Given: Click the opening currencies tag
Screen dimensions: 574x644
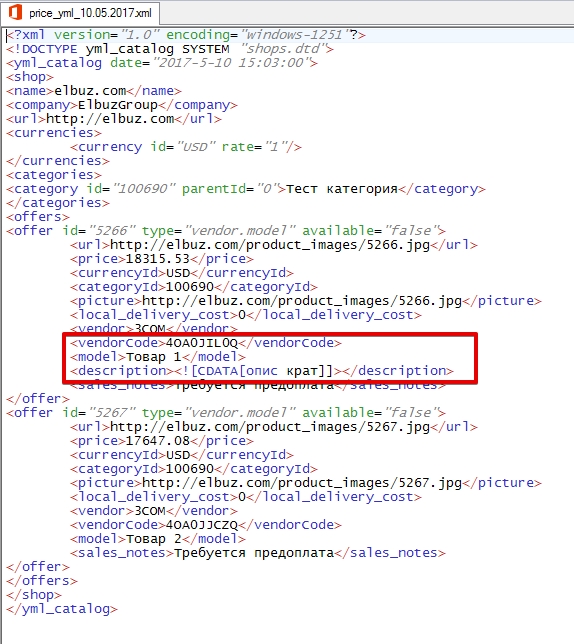Looking at the screenshot, I should [54, 133].
